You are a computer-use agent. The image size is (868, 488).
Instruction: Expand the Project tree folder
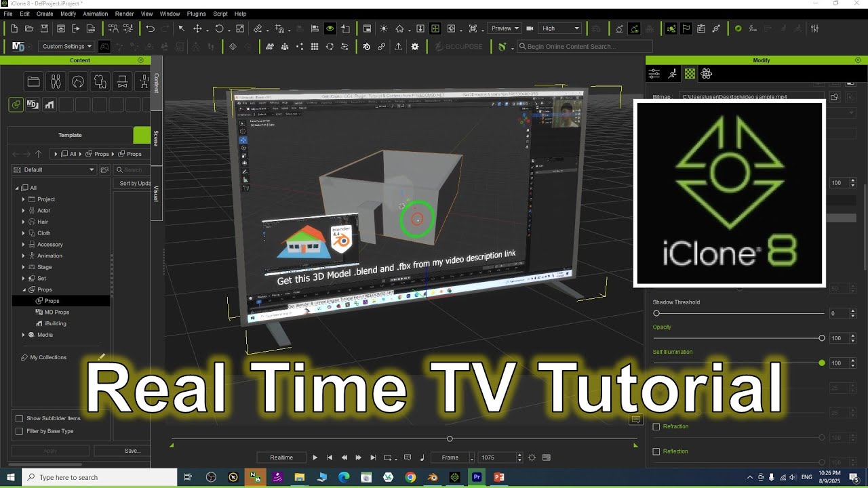tap(23, 199)
